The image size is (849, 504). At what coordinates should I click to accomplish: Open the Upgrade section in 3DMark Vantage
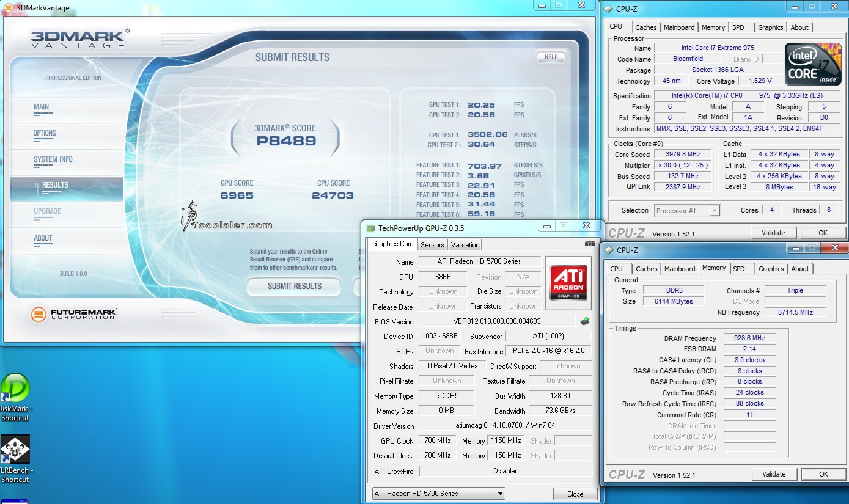click(47, 211)
